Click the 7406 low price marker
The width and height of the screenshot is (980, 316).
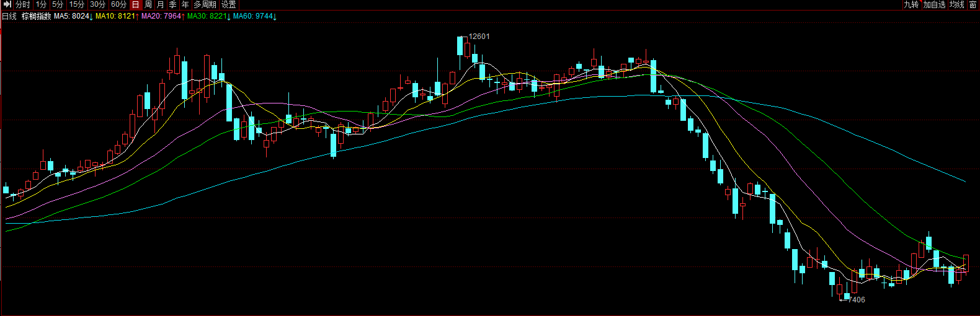856,300
